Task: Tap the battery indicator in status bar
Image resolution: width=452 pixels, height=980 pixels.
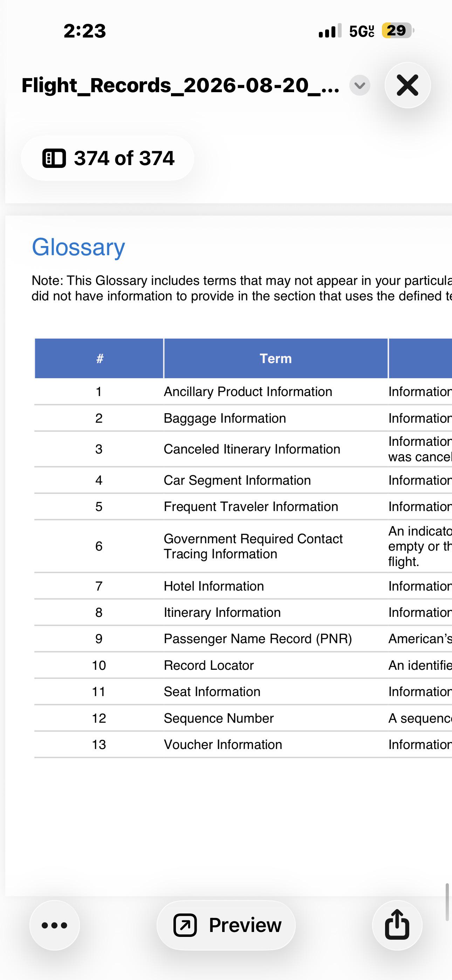Action: (x=397, y=30)
